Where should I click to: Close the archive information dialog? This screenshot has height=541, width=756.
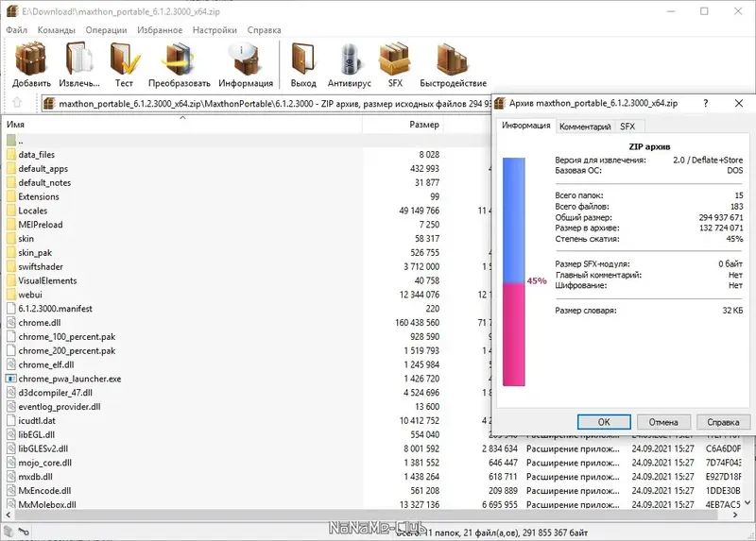click(x=739, y=103)
